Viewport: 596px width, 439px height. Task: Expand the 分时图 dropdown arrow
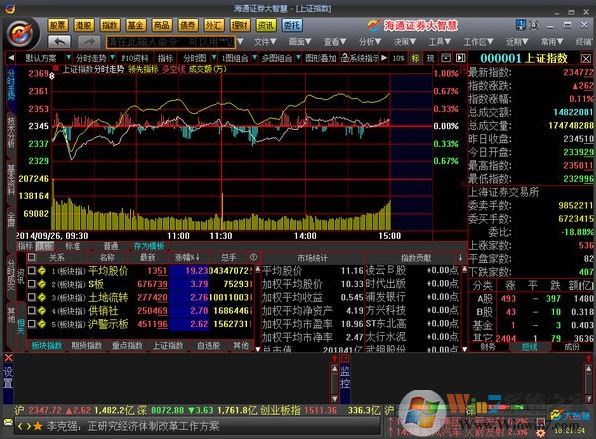214,58
